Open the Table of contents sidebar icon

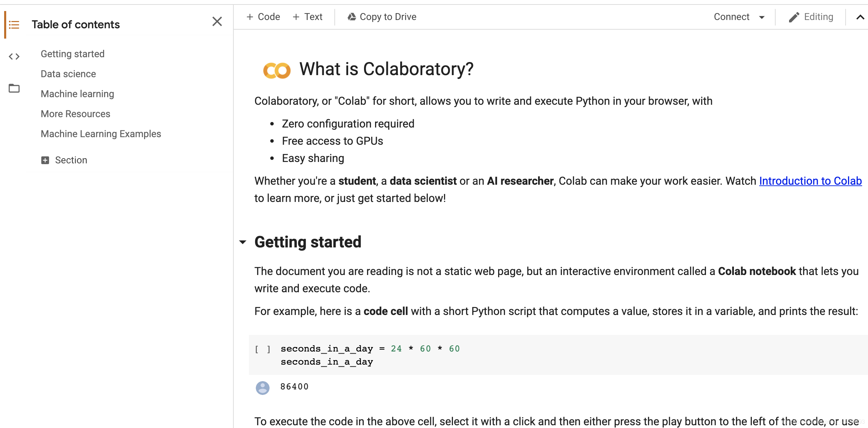pyautogui.click(x=14, y=25)
